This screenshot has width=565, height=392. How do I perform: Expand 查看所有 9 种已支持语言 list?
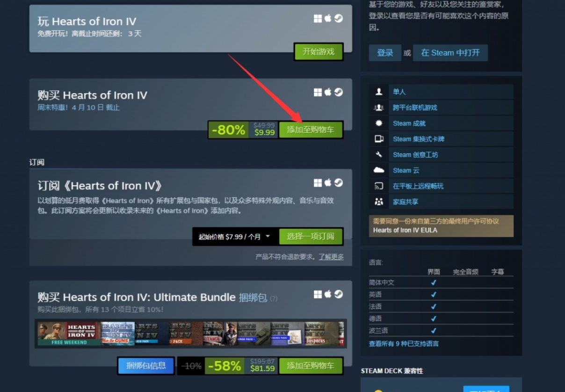pos(404,344)
